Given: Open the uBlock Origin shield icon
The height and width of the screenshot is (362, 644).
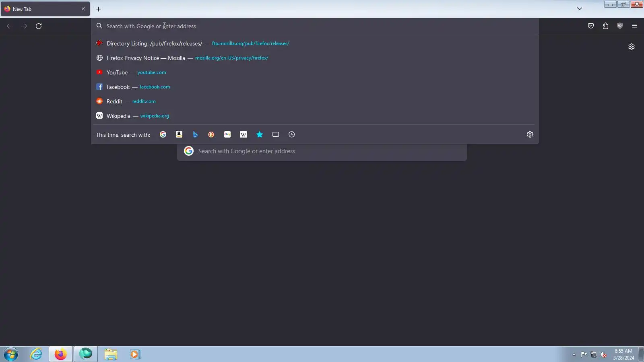Looking at the screenshot, I should coord(620,26).
